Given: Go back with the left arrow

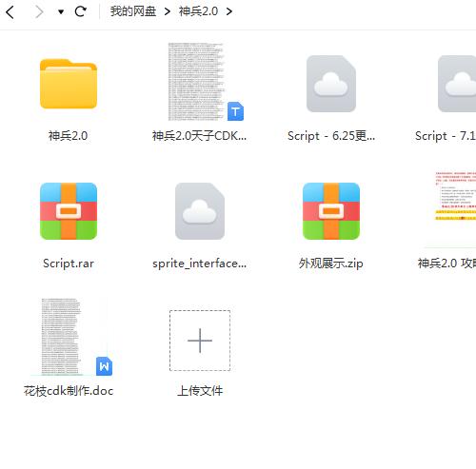Looking at the screenshot, I should click(x=10, y=12).
